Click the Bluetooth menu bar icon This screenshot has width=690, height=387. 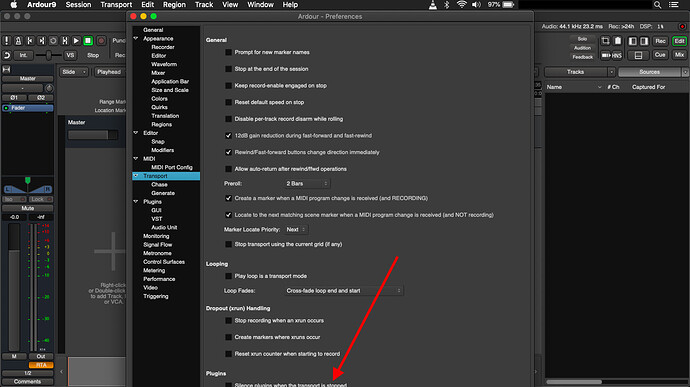tap(447, 5)
